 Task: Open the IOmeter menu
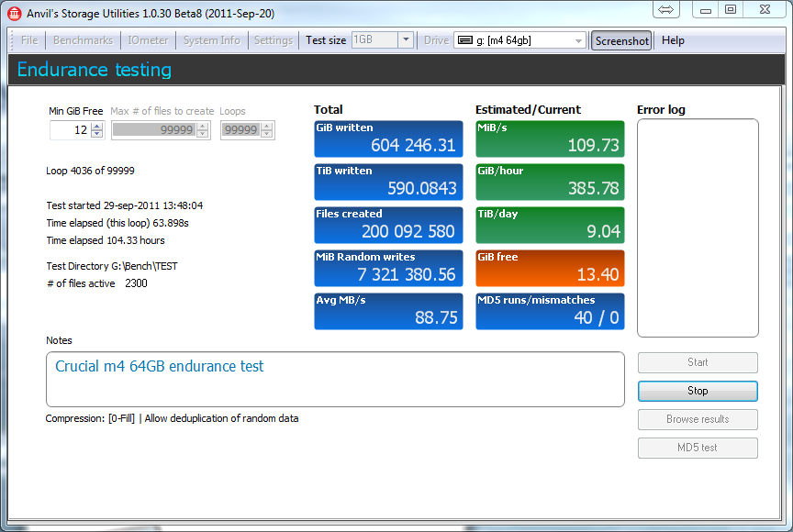click(x=148, y=40)
